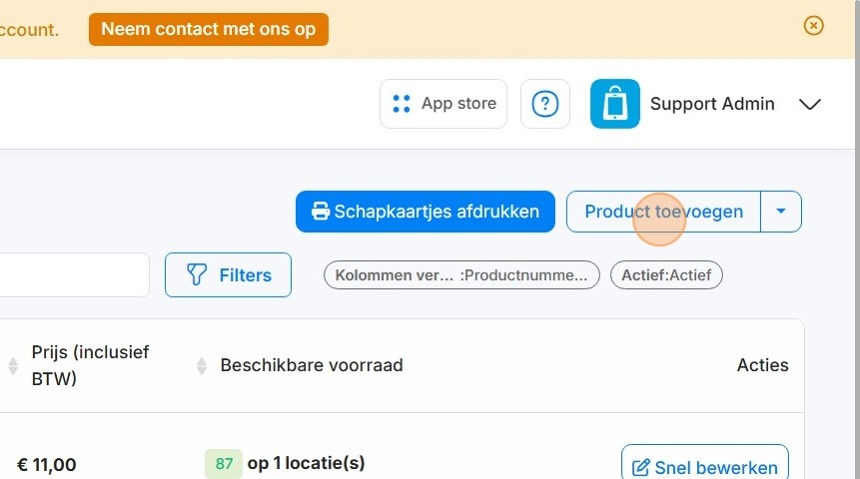
Task: Click the op 1 locatie(s) stock text
Action: (306, 463)
